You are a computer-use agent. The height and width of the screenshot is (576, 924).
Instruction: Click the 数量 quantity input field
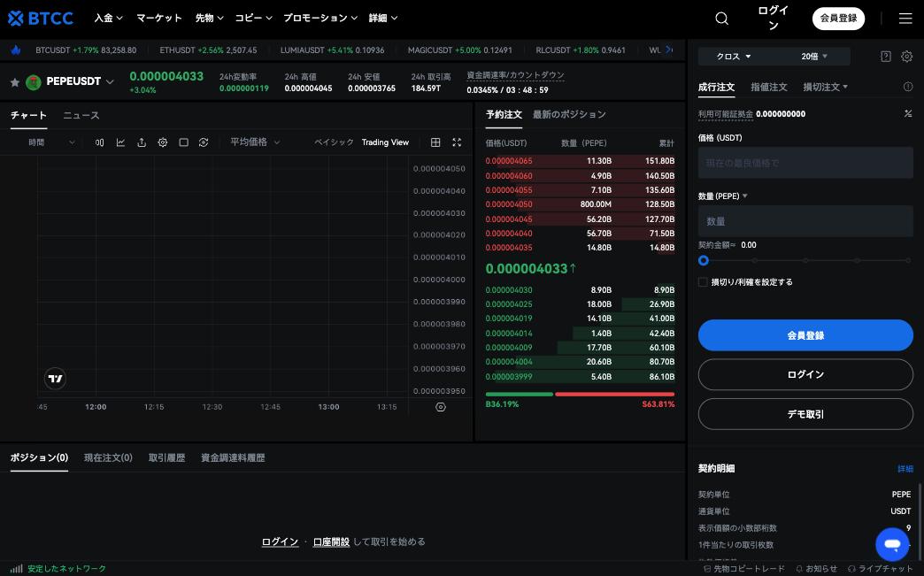(x=805, y=221)
